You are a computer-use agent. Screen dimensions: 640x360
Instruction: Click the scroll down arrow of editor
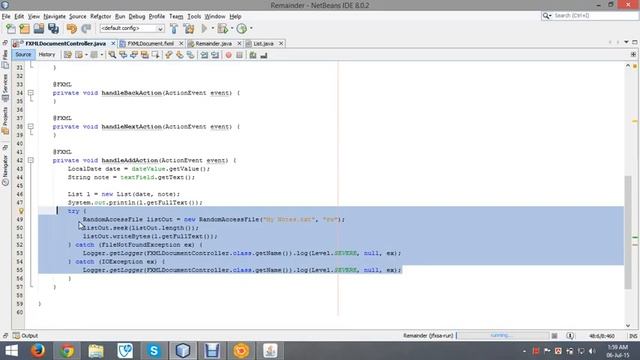pyautogui.click(x=628, y=325)
